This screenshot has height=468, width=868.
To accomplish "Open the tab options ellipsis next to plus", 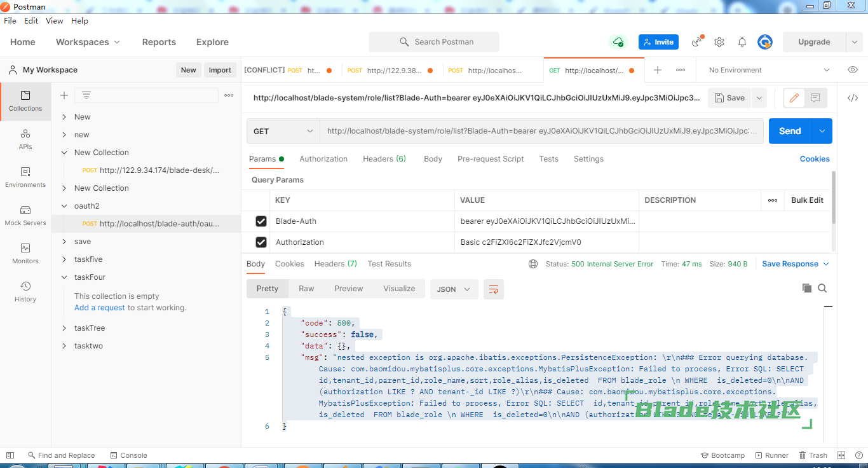I will [x=681, y=70].
